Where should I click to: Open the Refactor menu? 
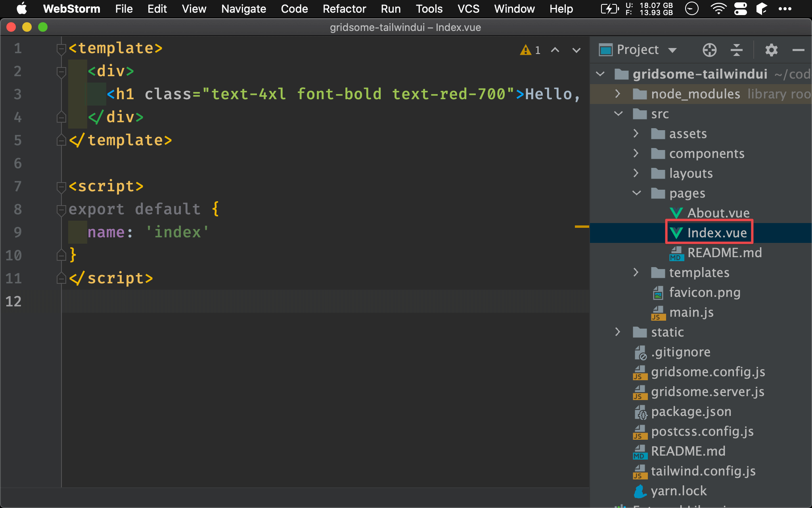[x=344, y=9]
